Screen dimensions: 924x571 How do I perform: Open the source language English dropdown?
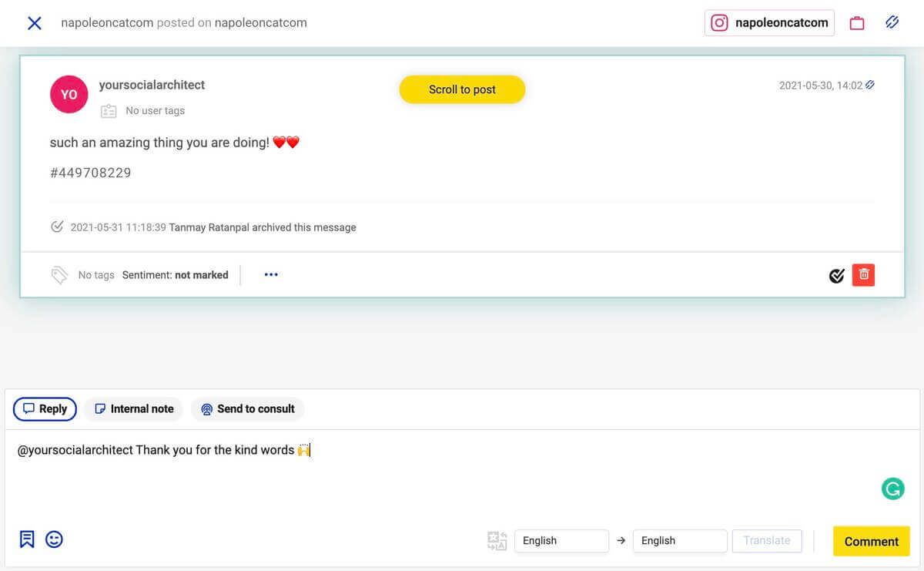(x=561, y=541)
